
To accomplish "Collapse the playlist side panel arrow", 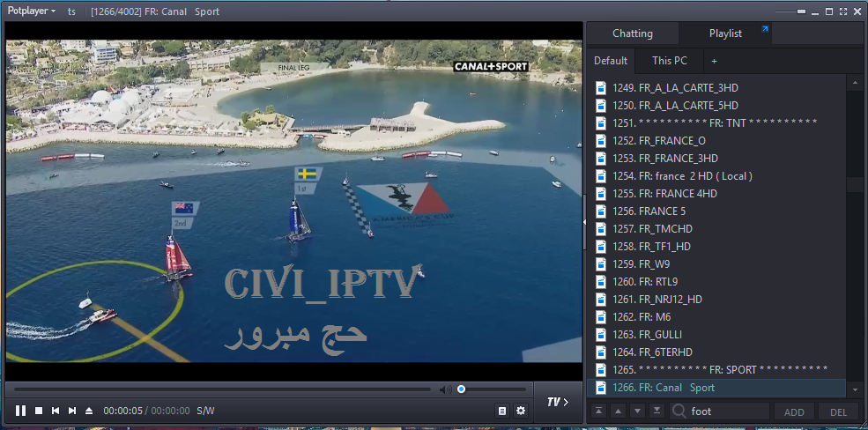I will pos(583,223).
